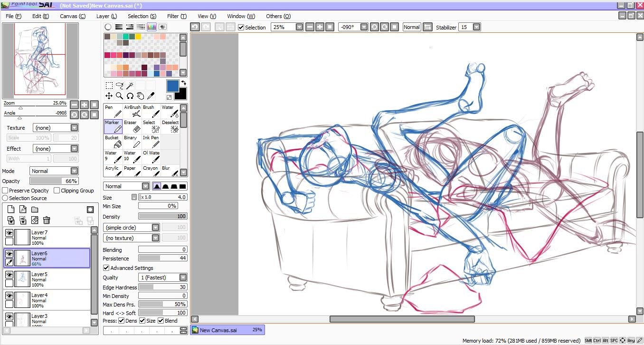
Task: Select the Bucket fill tool
Action: (x=113, y=142)
